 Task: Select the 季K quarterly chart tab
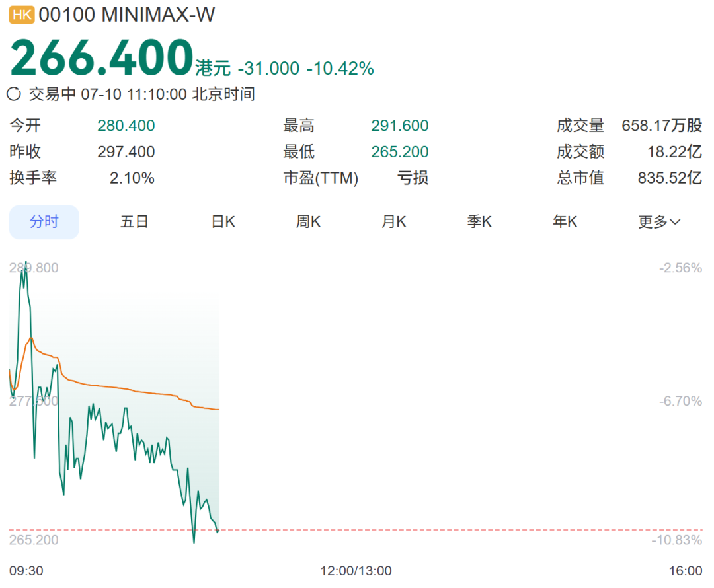pyautogui.click(x=479, y=221)
